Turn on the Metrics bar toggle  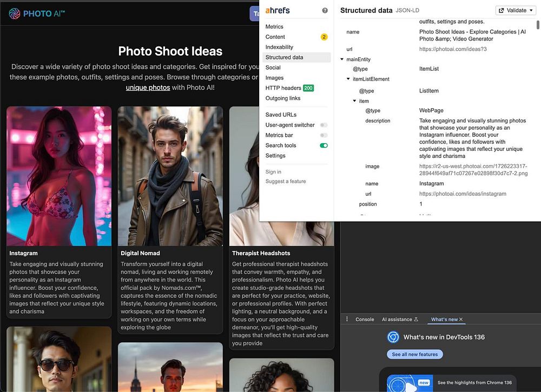pos(324,135)
